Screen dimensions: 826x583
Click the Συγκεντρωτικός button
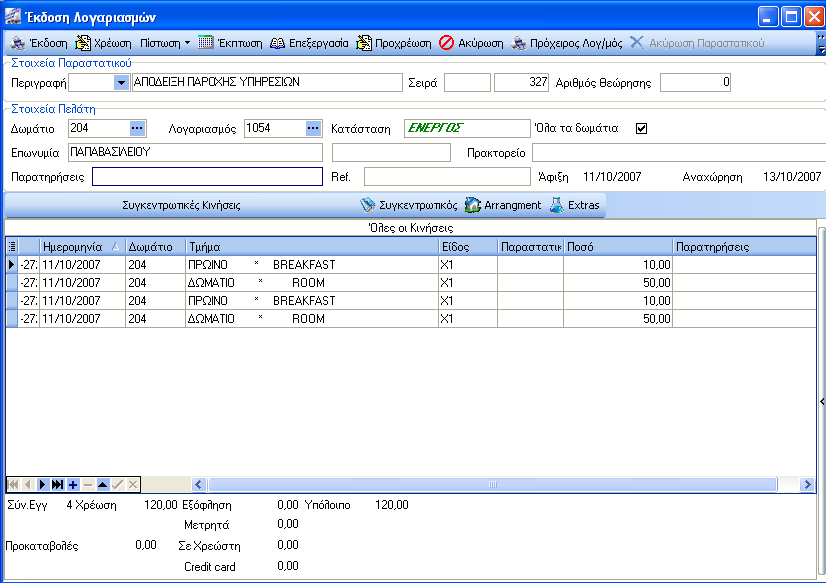coord(409,205)
